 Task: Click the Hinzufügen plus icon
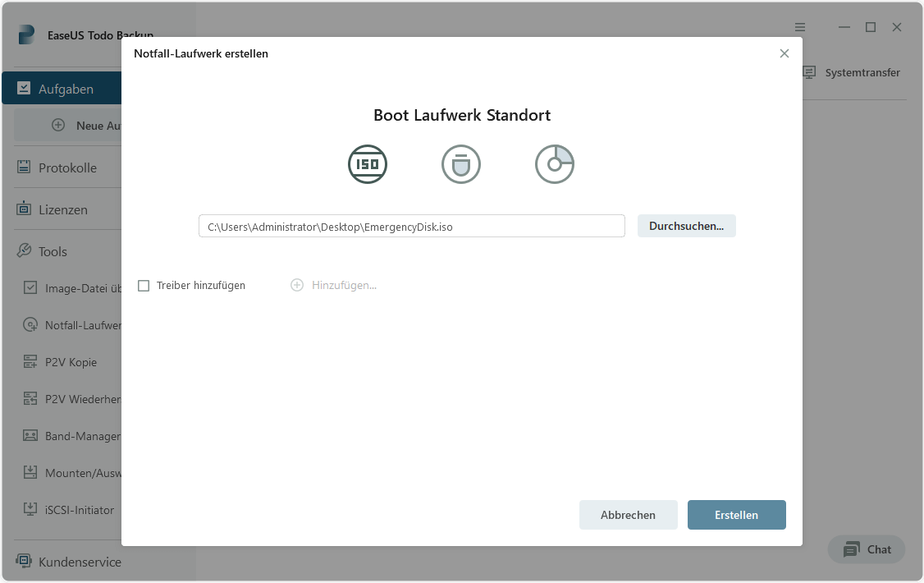click(x=297, y=285)
